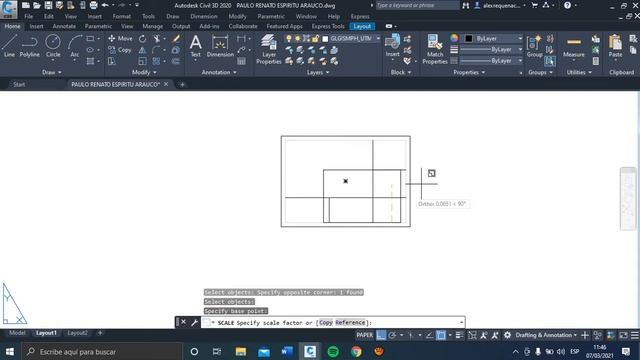Select the Dimension tool

pyautogui.click(x=220, y=46)
